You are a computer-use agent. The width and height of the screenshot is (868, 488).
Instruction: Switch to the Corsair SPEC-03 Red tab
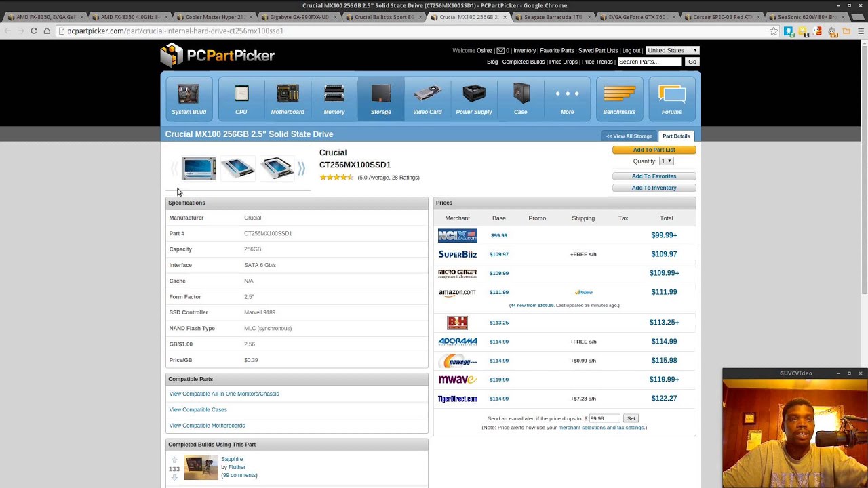click(x=722, y=17)
